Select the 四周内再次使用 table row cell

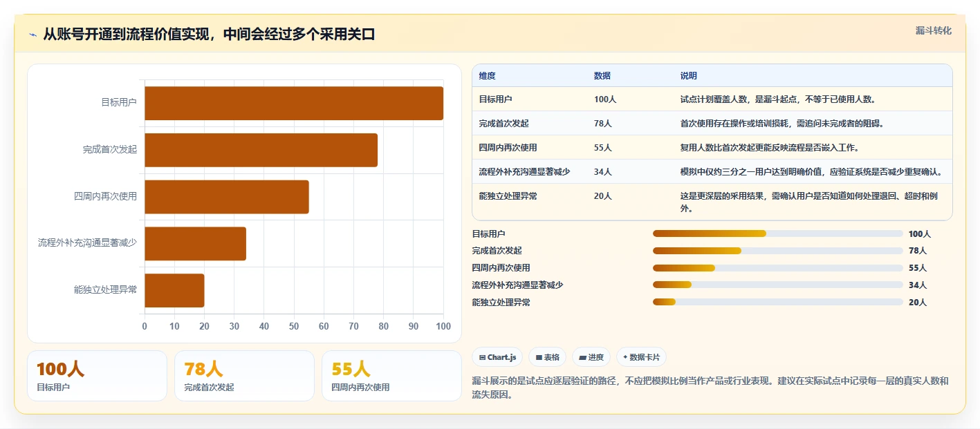pyautogui.click(x=508, y=148)
